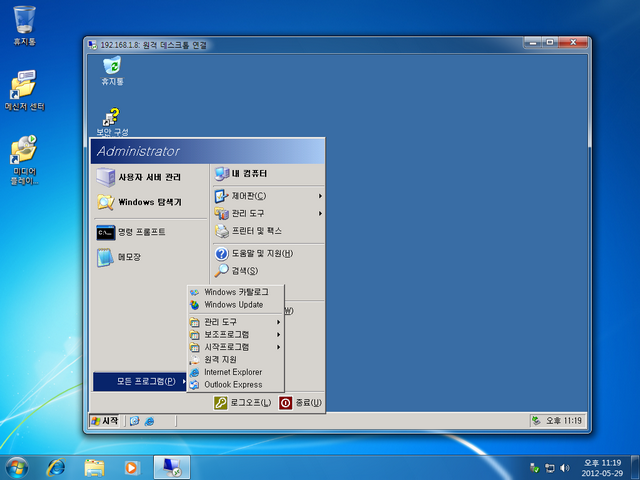
Task: Click restore button of remote desktop window
Action: [550, 42]
